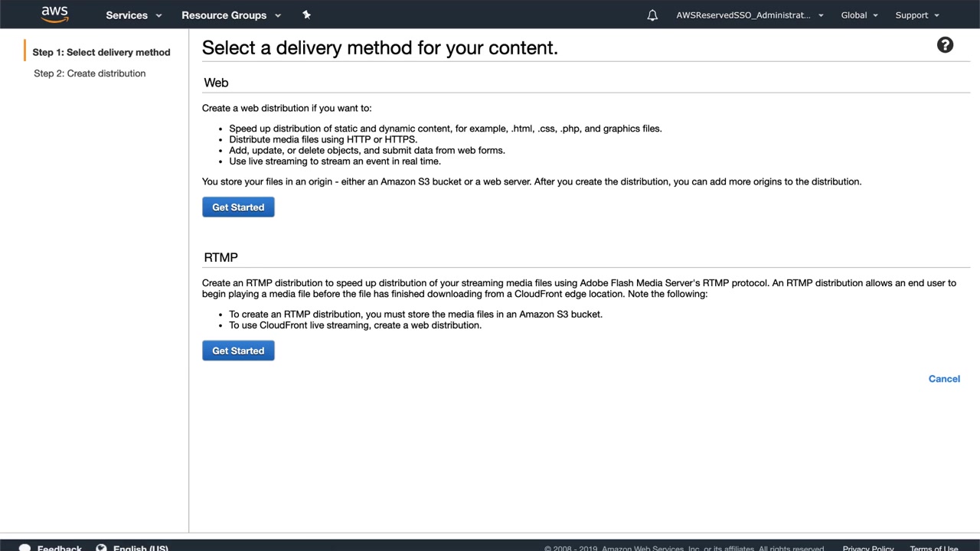Go to Step 2: Create distribution

click(90, 73)
